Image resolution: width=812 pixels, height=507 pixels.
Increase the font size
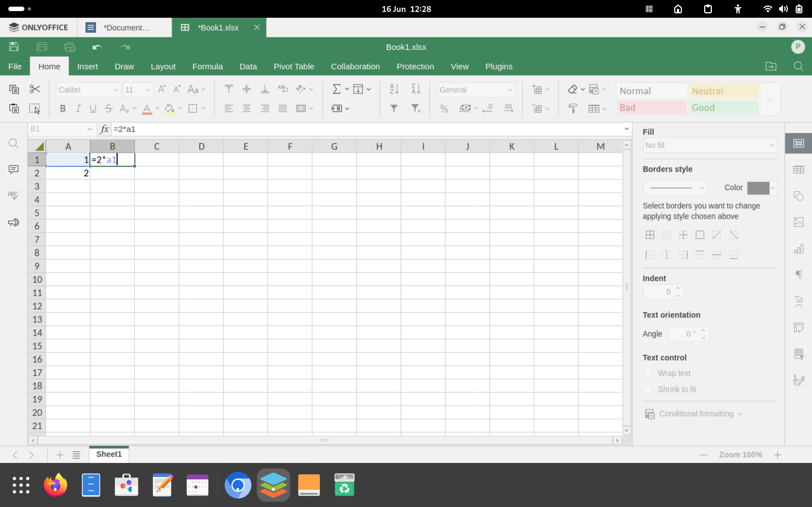click(162, 89)
